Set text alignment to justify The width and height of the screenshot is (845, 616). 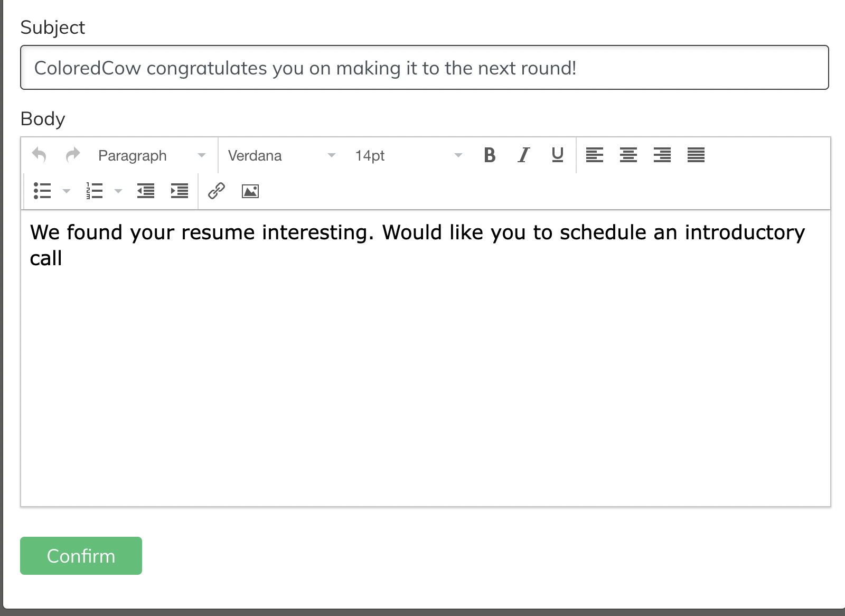click(x=696, y=155)
